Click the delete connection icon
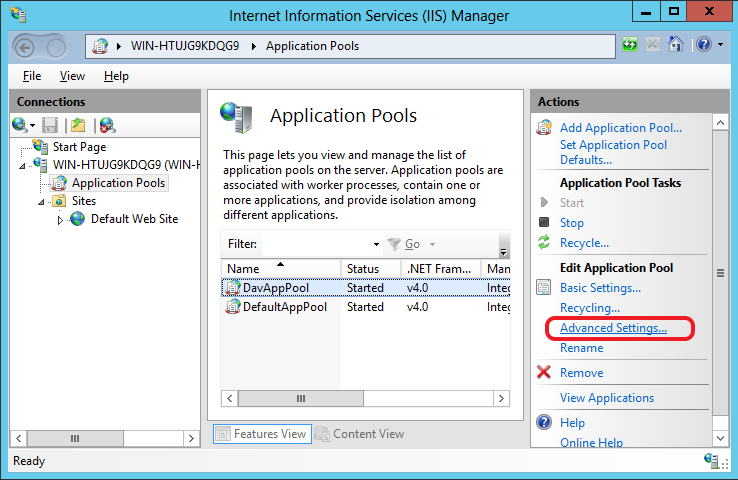The image size is (738, 480). (107, 125)
